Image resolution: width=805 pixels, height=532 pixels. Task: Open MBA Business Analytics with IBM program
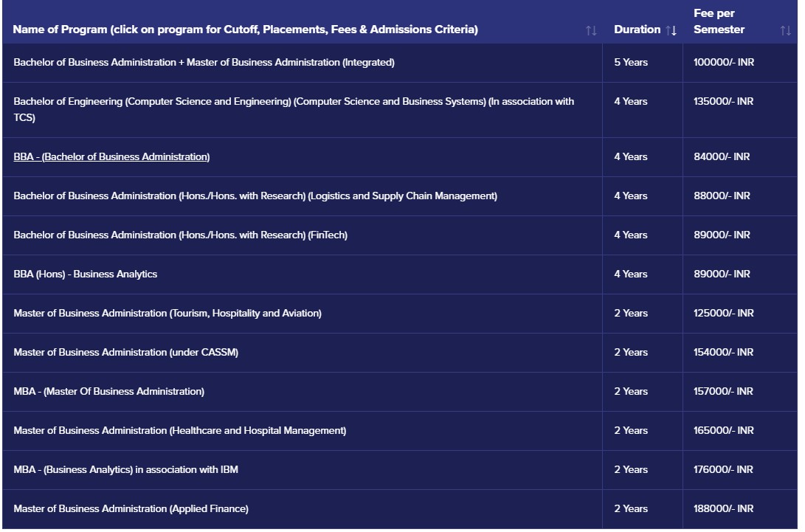[x=125, y=470]
